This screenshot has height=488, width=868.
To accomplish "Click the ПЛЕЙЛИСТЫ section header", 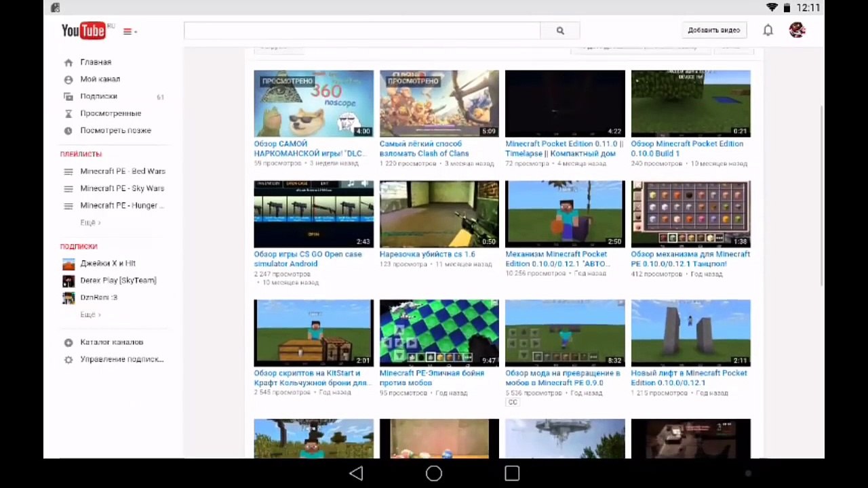I will pyautogui.click(x=81, y=154).
